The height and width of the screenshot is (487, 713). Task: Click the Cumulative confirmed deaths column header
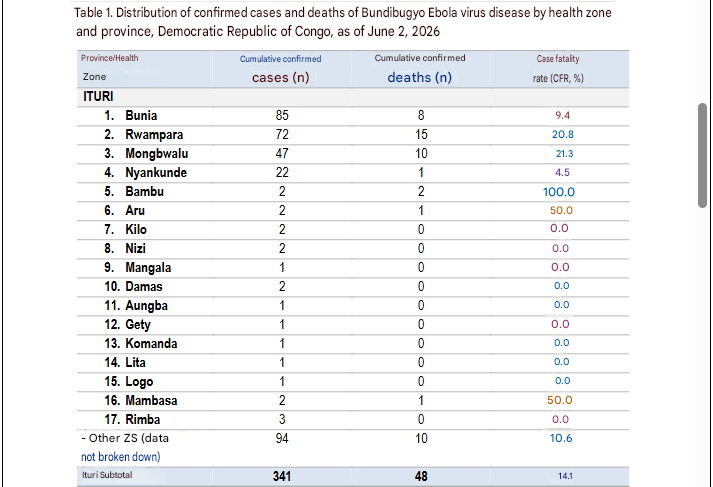[420, 69]
